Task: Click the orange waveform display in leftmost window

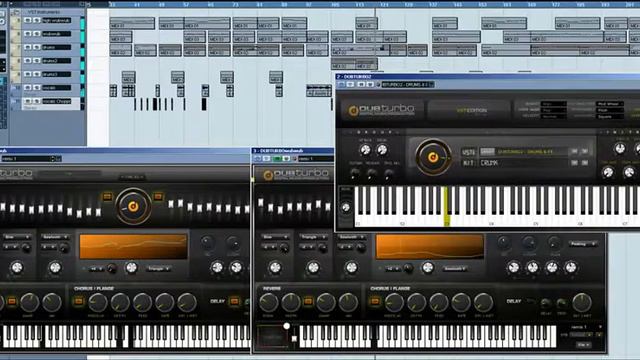Action: pos(133,247)
